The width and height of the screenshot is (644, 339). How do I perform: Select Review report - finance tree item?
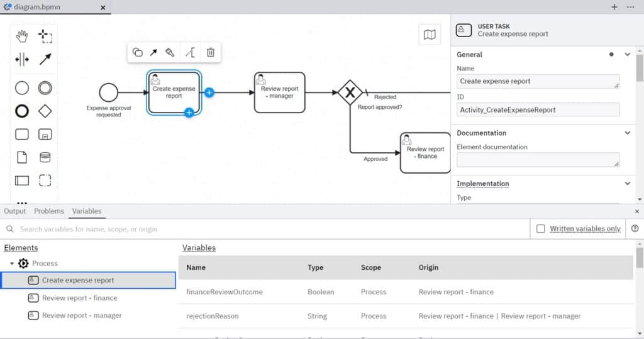tap(79, 298)
